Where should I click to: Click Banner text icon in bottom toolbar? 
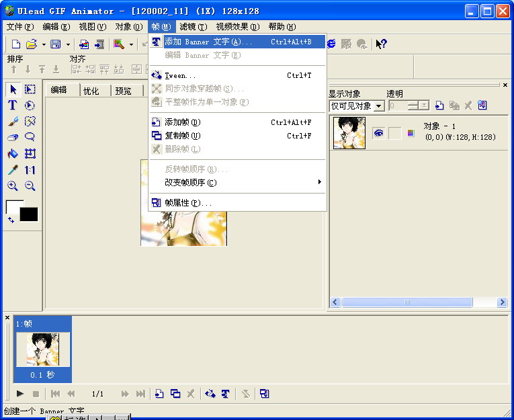226,393
